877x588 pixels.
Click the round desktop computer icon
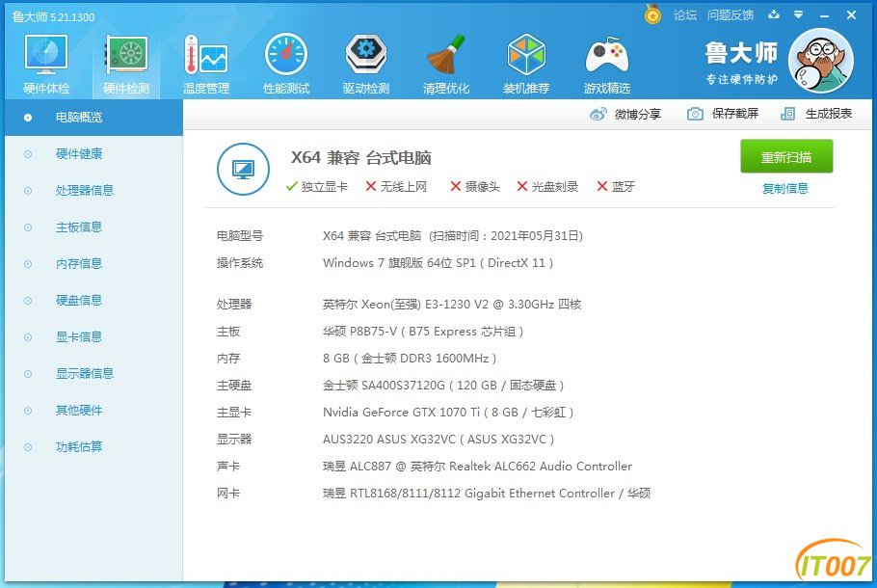pyautogui.click(x=243, y=169)
